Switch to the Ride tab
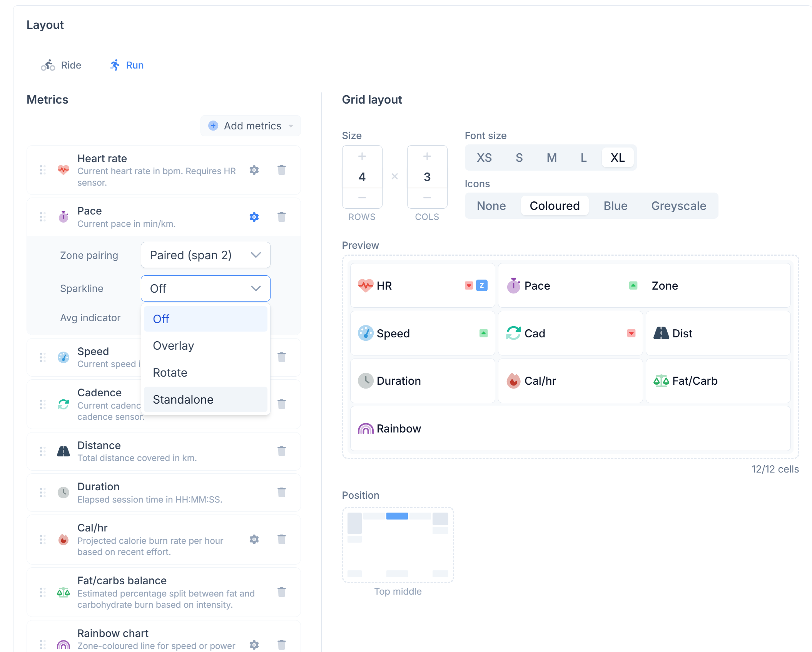The image size is (812, 652). tap(61, 65)
